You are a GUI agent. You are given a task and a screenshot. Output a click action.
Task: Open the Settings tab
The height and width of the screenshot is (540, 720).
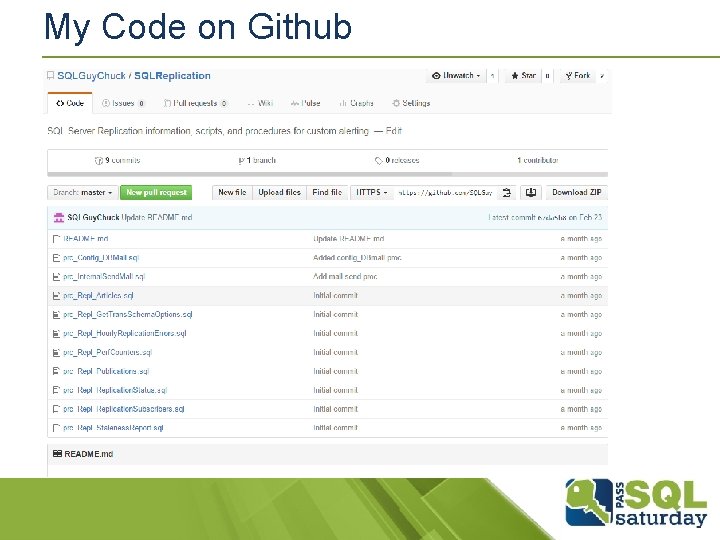tap(411, 103)
